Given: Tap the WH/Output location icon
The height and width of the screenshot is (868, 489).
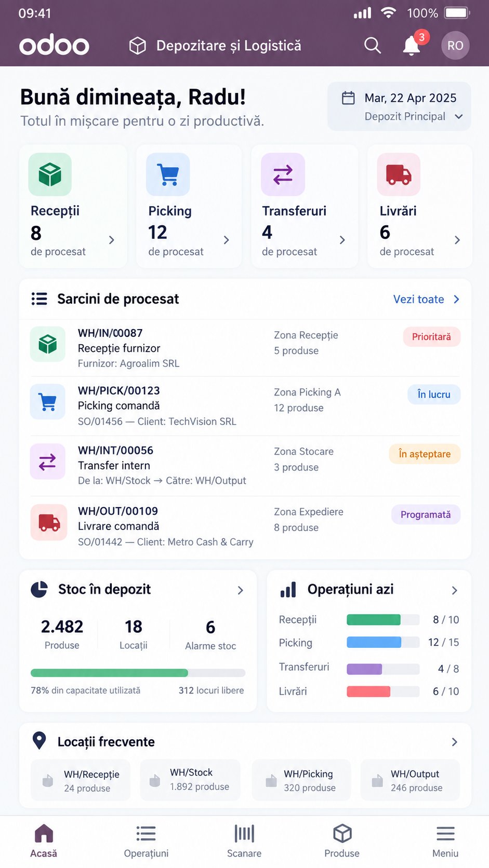Looking at the screenshot, I should tap(378, 780).
